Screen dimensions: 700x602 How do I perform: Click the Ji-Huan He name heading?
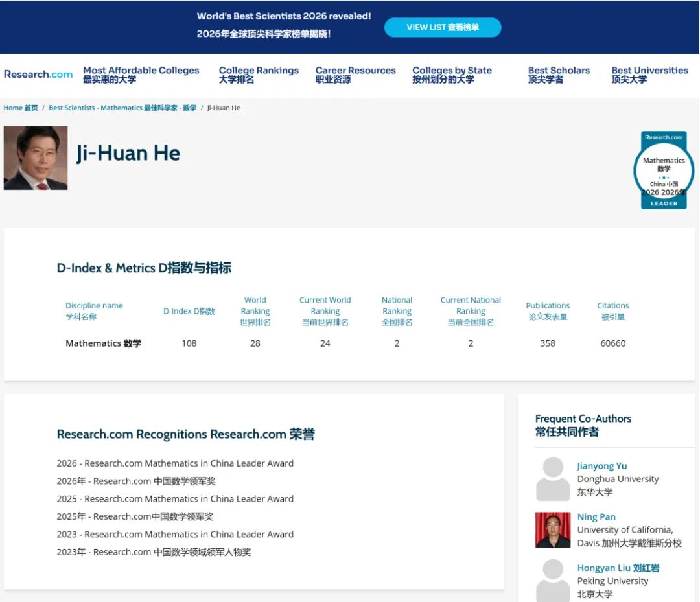[x=128, y=153]
